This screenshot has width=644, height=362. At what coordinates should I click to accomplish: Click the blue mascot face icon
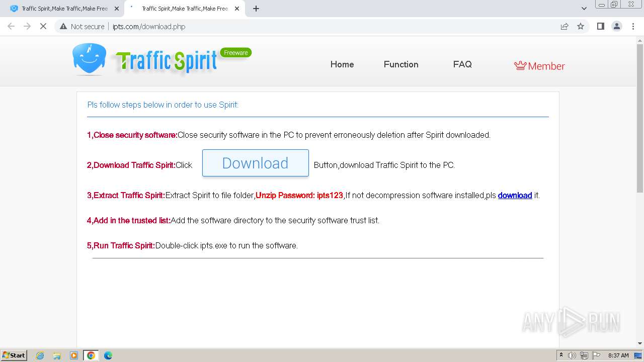[x=89, y=59]
